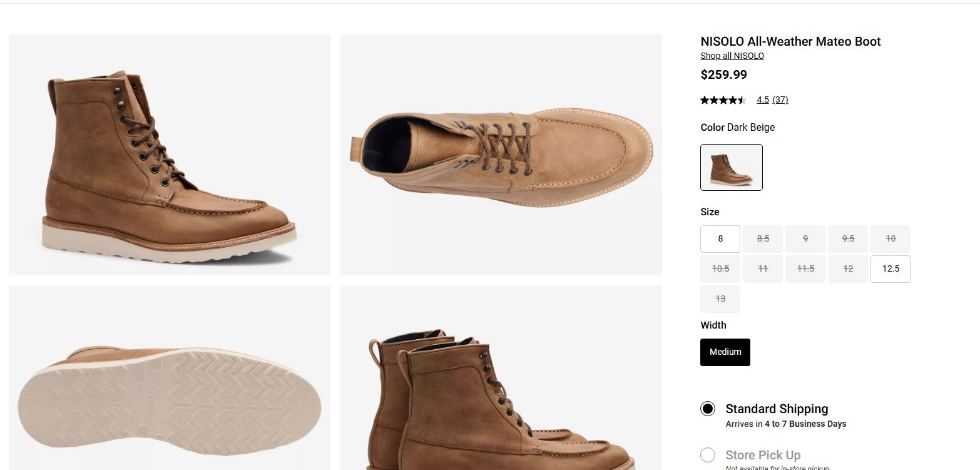Open the side-view boot image
980x470 pixels.
pyautogui.click(x=170, y=155)
